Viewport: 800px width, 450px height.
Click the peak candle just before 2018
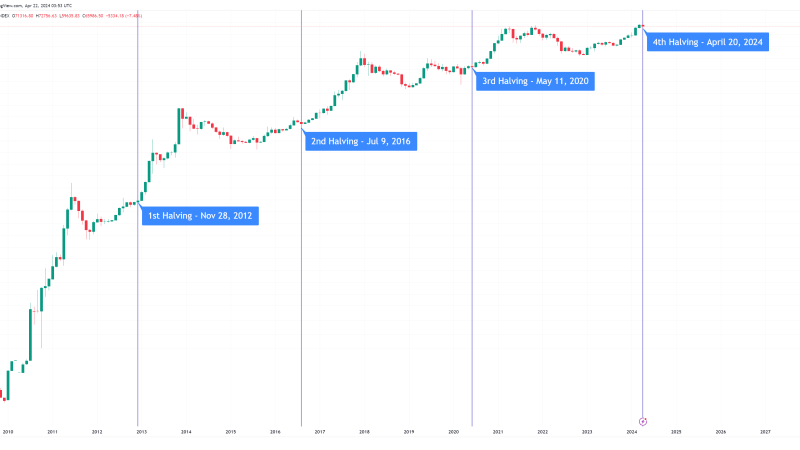pos(359,62)
